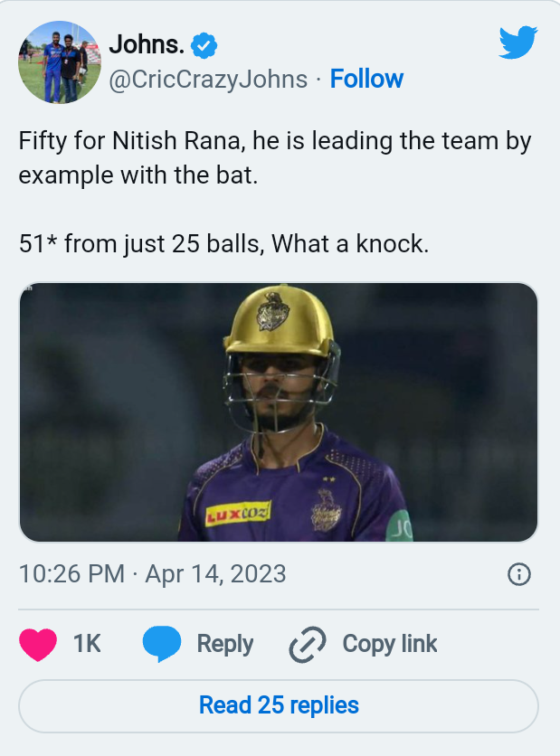Click the chain link copy icon

pos(307,645)
